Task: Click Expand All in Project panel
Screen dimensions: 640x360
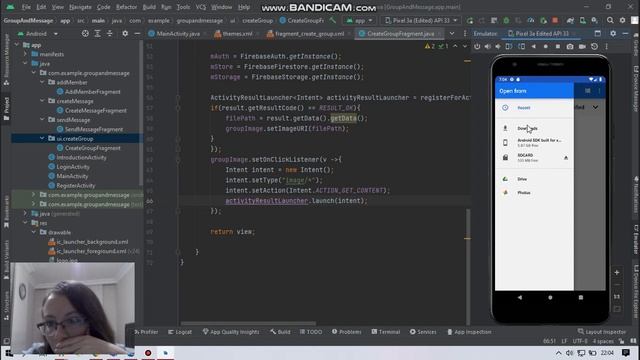Action: (x=98, y=33)
